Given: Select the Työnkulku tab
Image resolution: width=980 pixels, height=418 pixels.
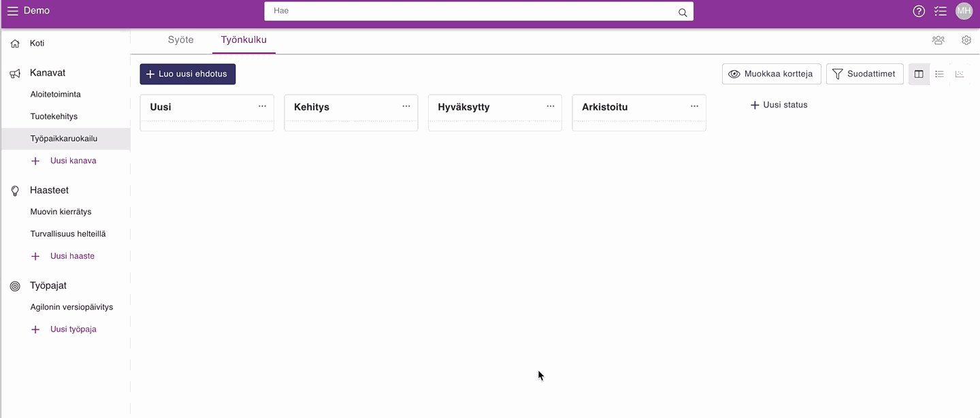Looking at the screenshot, I should click(244, 40).
